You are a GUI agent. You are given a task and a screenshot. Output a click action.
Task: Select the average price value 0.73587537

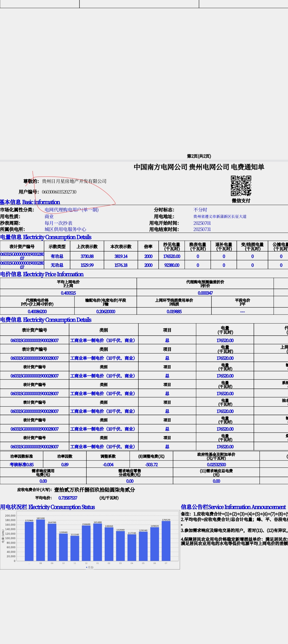(x=68, y=498)
